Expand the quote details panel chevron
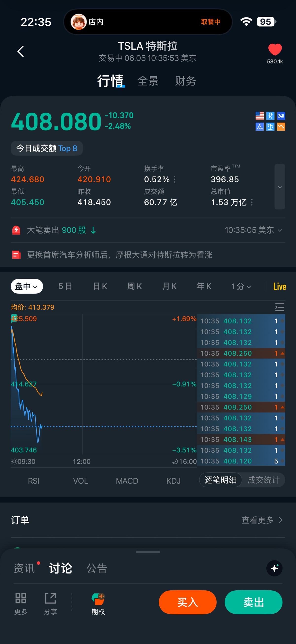 tap(280, 186)
